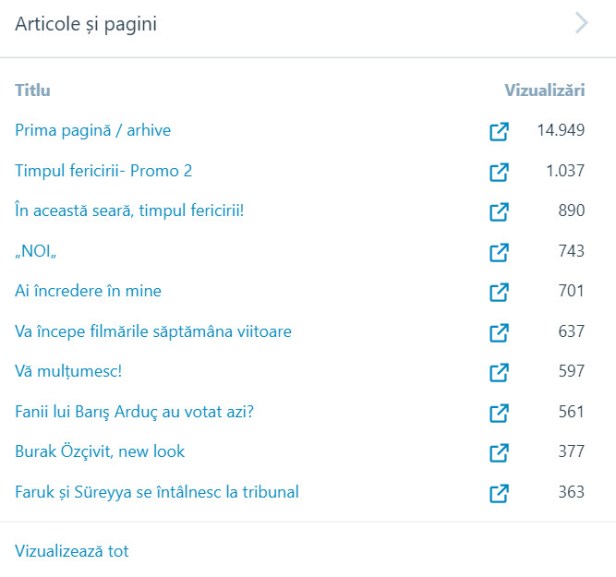
Task: Expand Articole și pagini with chevron arrow
Action: coord(582,24)
